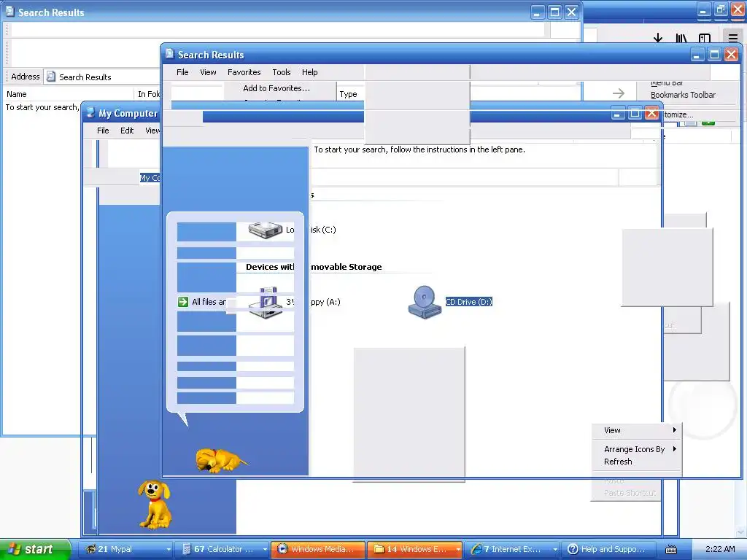Click the front Search Results title bar icon
Viewport: 747px width, 560px height.
(169, 54)
